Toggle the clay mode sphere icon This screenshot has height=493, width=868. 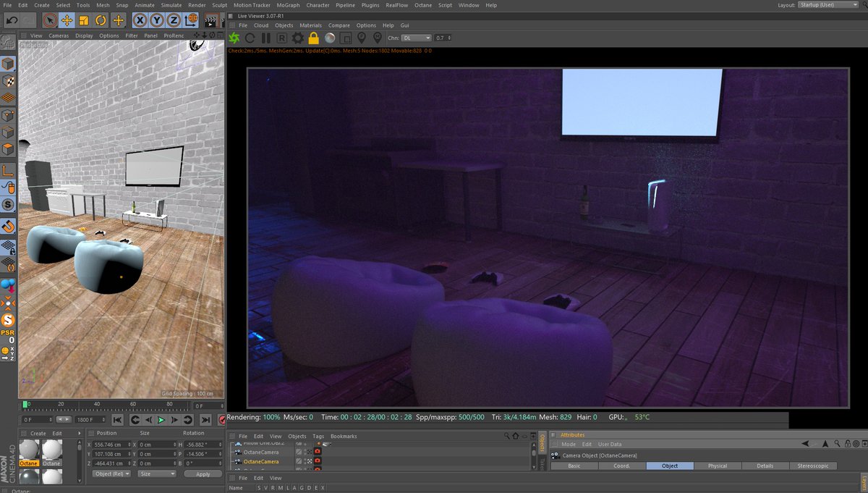pyautogui.click(x=330, y=38)
